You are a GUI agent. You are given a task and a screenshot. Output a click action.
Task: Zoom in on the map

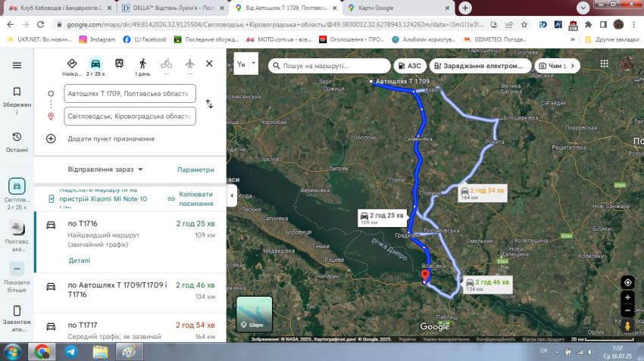point(627,297)
